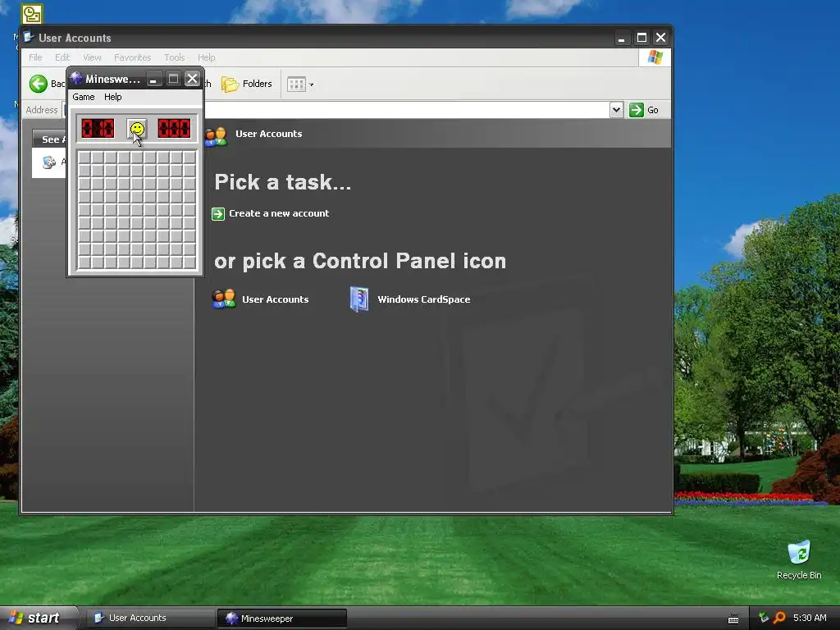Switch to Minesweeper taskbar button

click(x=282, y=619)
